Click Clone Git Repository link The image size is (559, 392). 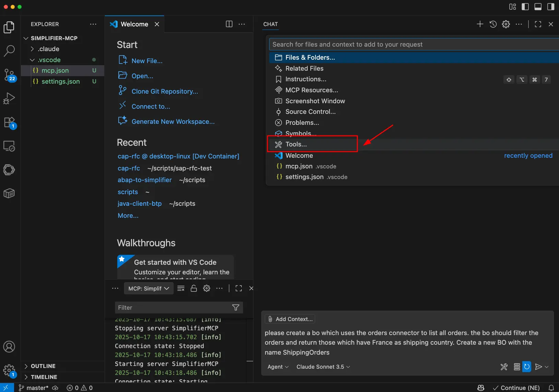(165, 91)
